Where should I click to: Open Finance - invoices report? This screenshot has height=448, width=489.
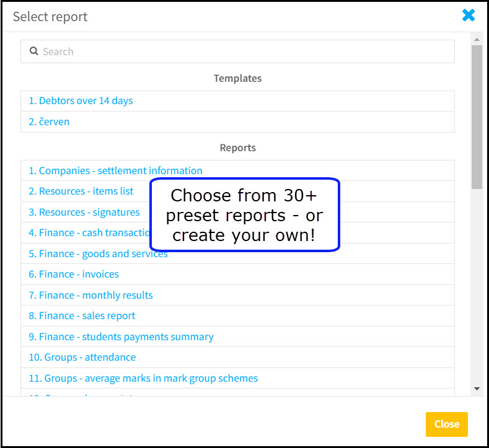(74, 274)
